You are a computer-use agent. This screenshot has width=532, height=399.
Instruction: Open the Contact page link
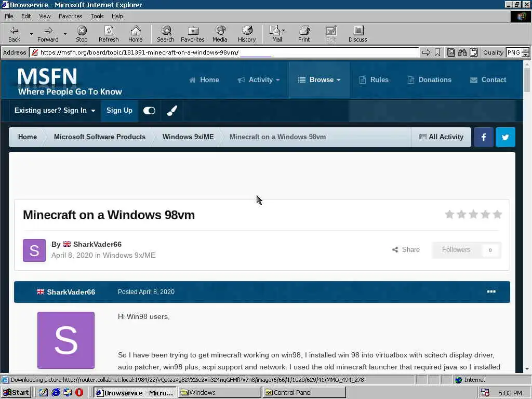488,79
